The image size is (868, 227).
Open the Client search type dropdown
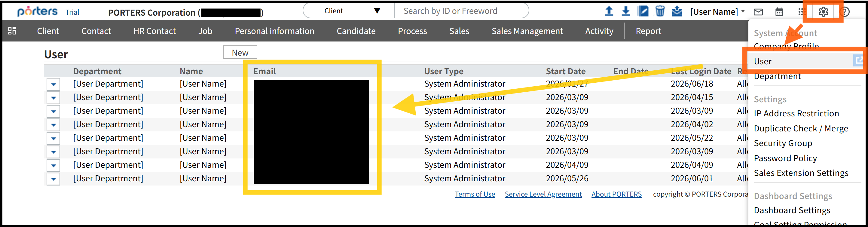pyautogui.click(x=349, y=11)
